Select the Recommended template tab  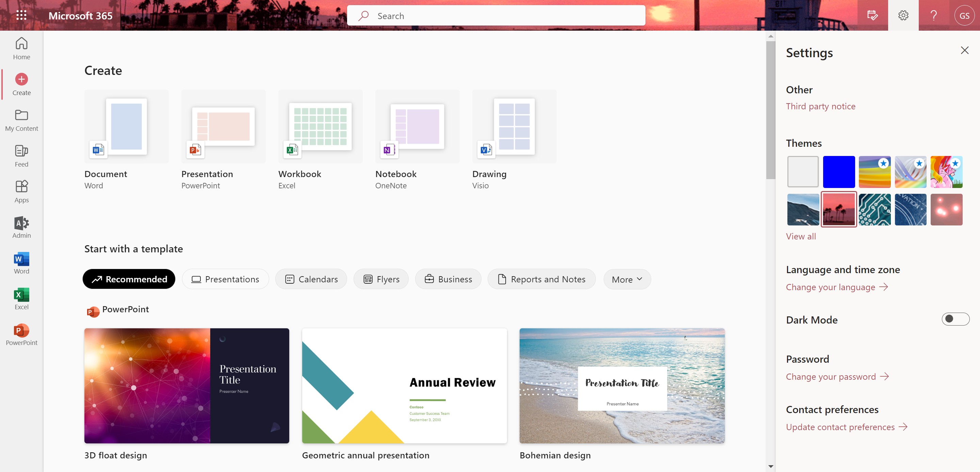(x=129, y=279)
